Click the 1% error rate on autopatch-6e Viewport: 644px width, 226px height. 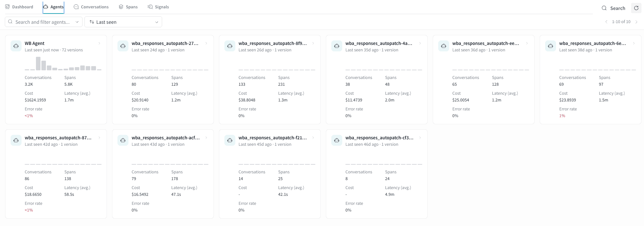(562, 116)
